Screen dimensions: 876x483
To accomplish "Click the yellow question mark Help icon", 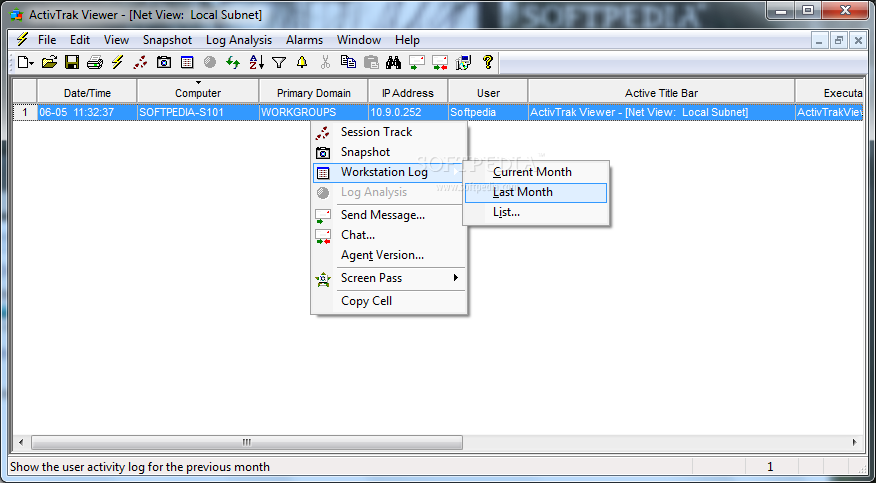I will point(487,62).
